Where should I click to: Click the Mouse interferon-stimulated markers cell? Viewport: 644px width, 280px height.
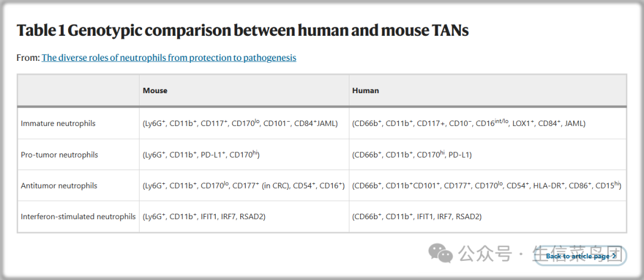pyautogui.click(x=204, y=217)
